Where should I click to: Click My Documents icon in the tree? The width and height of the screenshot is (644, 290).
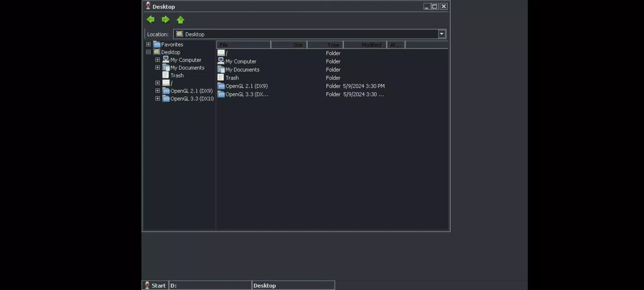pyautogui.click(x=166, y=68)
